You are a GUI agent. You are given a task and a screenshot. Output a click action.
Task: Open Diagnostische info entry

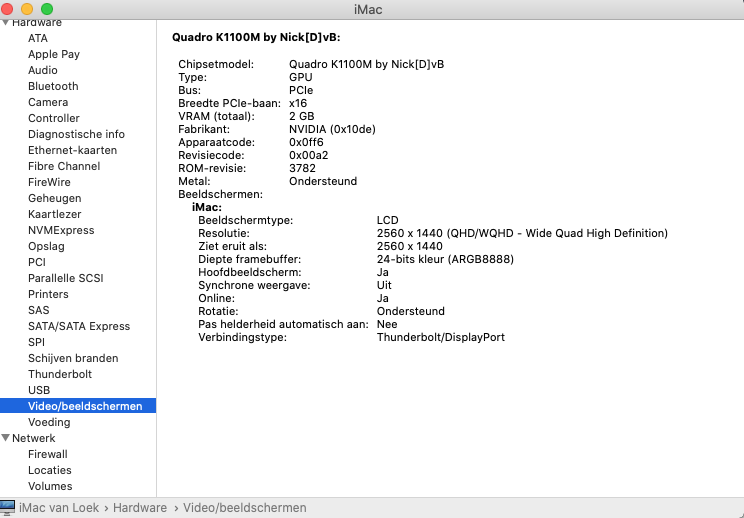76,134
